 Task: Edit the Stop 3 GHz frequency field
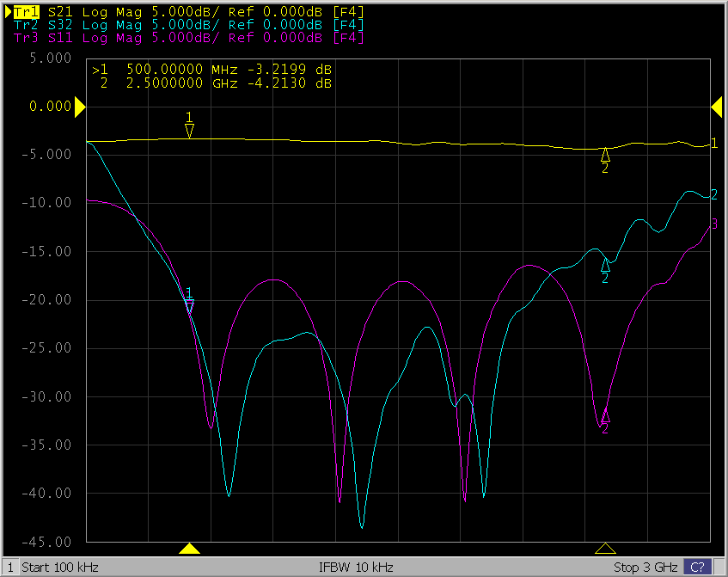[646, 568]
